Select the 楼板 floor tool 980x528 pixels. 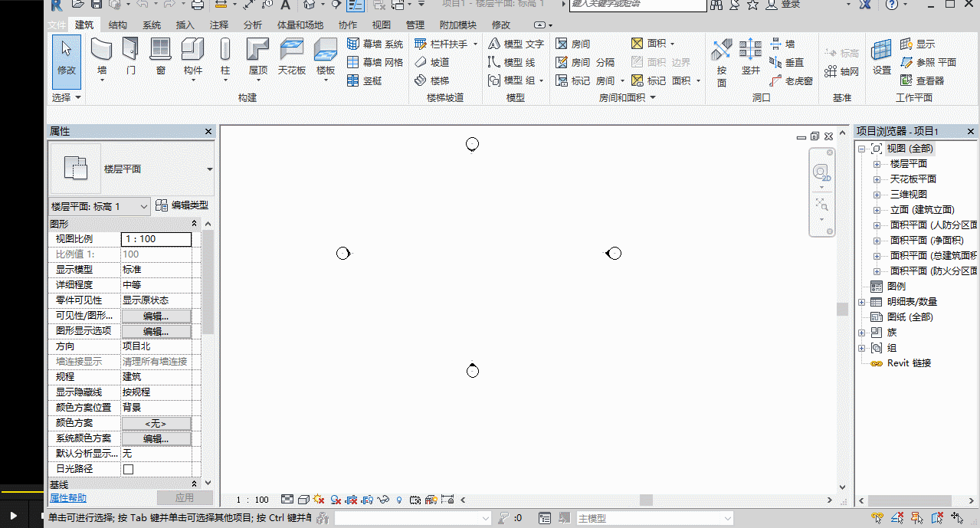pos(326,58)
